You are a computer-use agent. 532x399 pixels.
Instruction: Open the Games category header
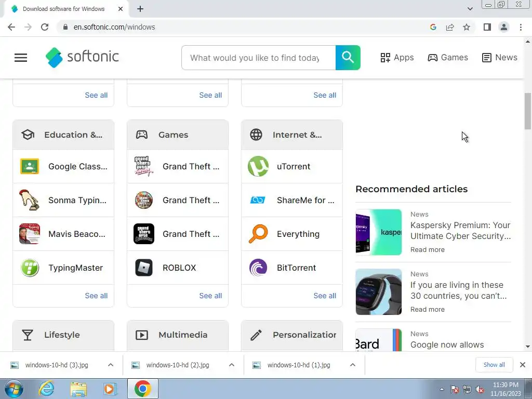[x=178, y=135]
